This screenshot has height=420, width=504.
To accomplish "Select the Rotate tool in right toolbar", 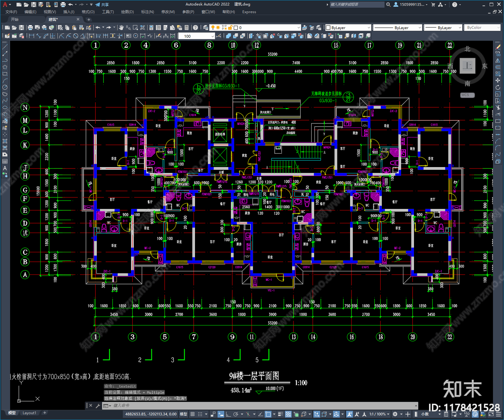I will (498, 88).
